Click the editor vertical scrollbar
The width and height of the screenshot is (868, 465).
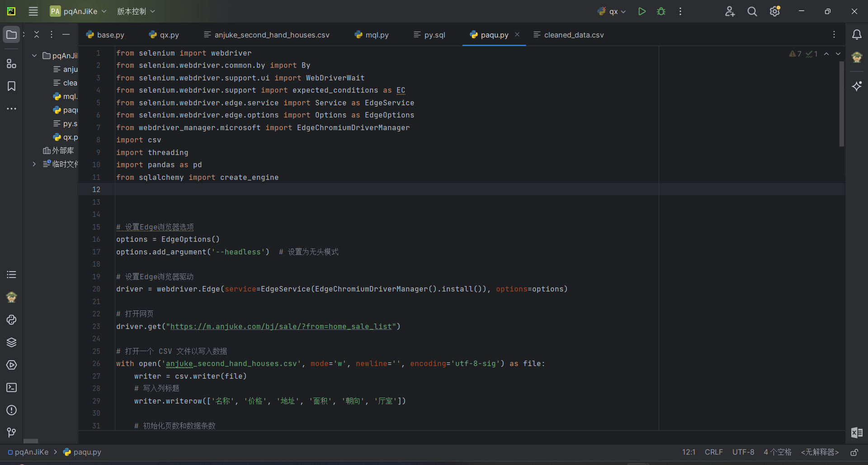click(842, 104)
